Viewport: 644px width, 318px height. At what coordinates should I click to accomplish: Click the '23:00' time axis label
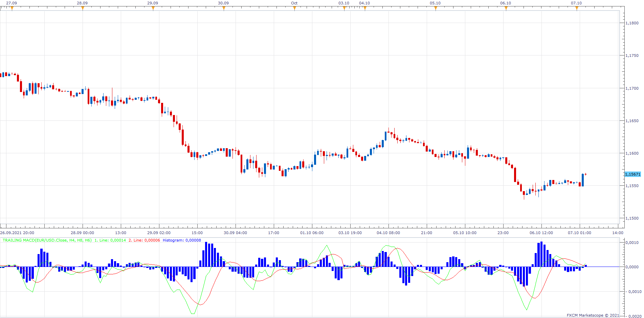pos(503,233)
